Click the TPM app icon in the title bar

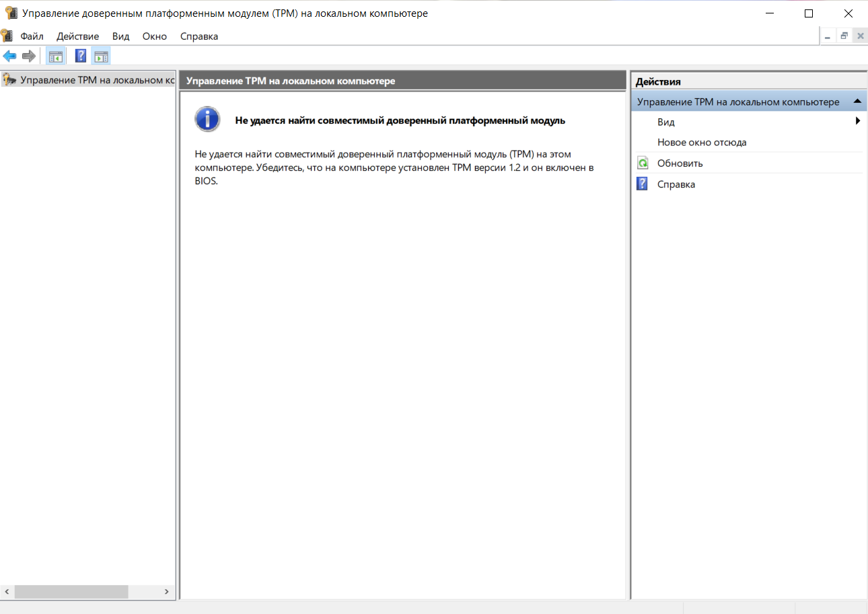[x=10, y=13]
